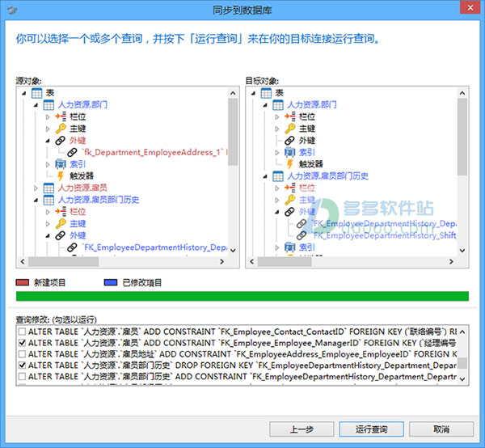Expand 索引 under target 人力资源.部门
This screenshot has width=485, height=448.
[276, 153]
